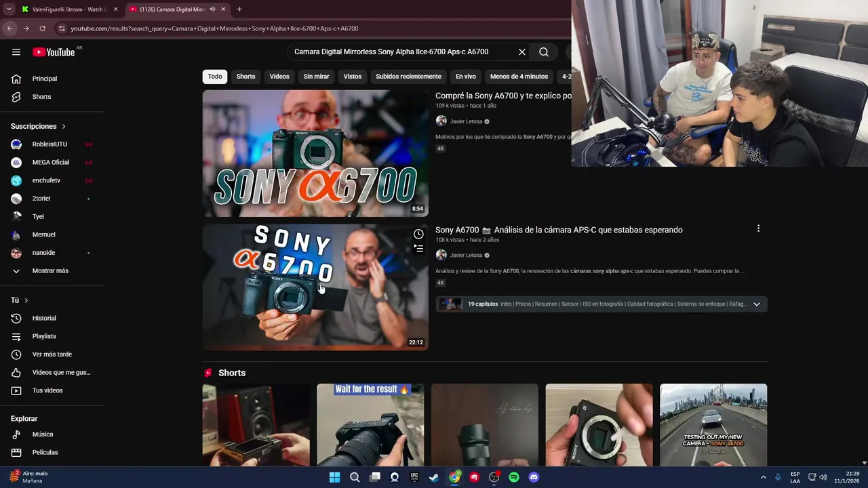
Task: Open the YouTube hamburger guide menu
Action: (x=16, y=52)
